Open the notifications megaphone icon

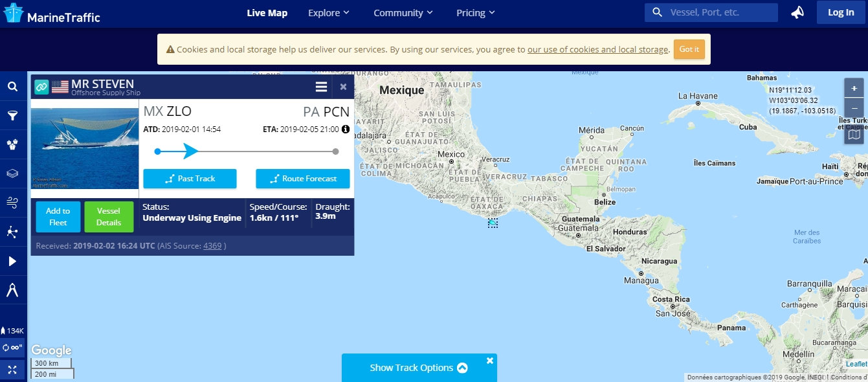797,12
